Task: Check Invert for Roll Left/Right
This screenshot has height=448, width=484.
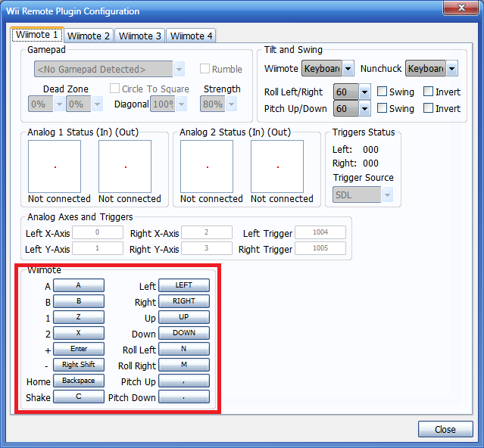Action: pos(429,92)
